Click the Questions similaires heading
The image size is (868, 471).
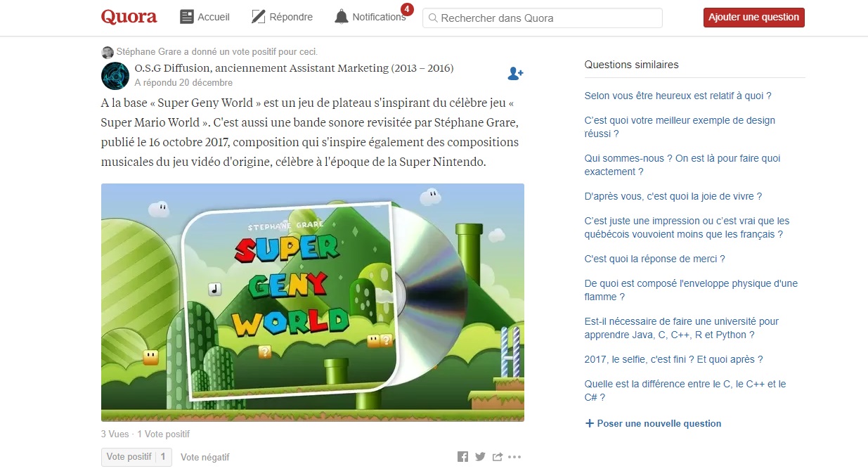pyautogui.click(x=632, y=65)
